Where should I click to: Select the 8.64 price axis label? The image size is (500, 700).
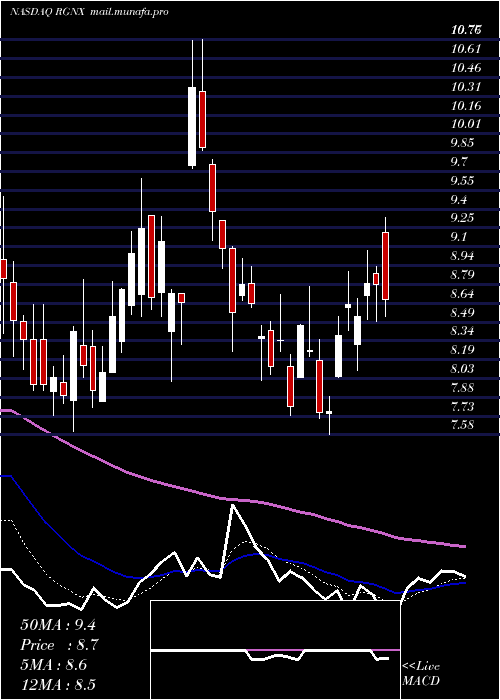coord(462,293)
